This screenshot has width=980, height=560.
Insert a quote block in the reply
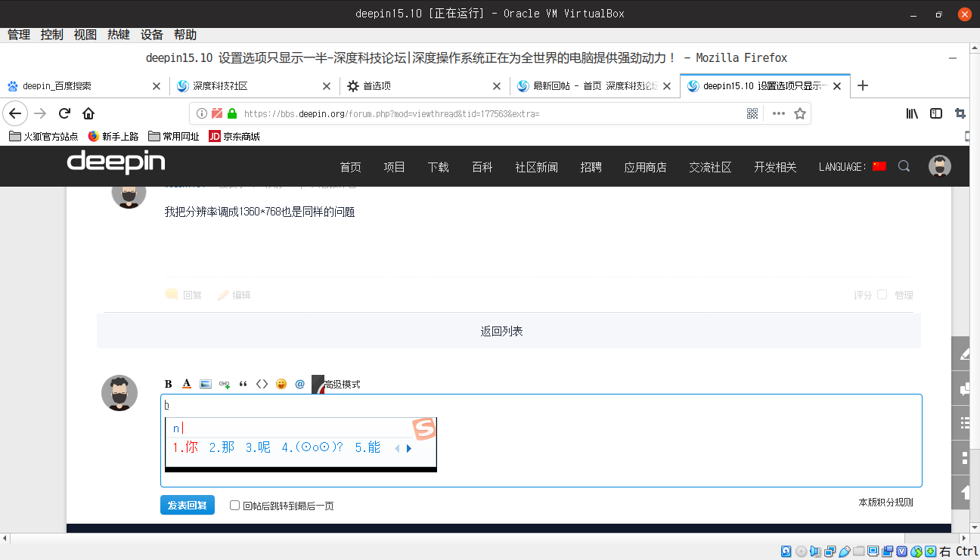(243, 384)
